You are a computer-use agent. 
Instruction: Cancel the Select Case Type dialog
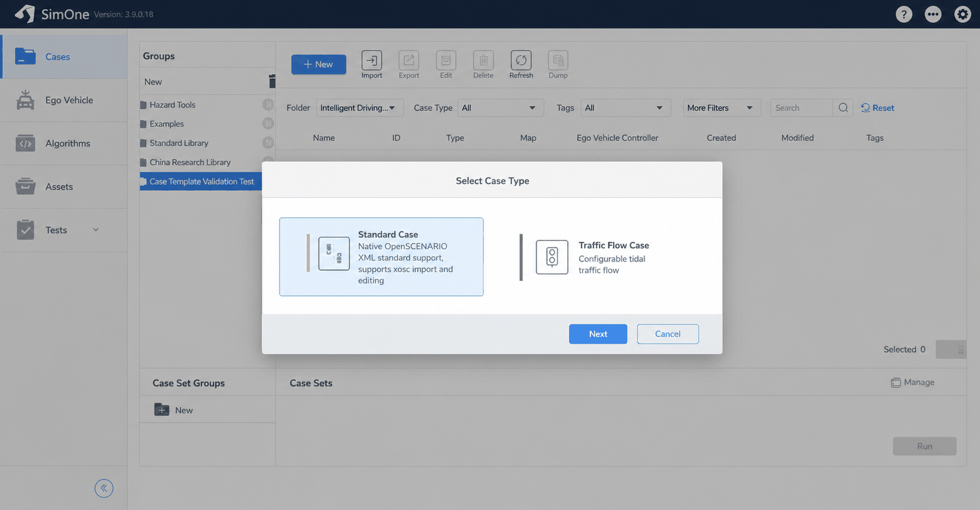coord(668,334)
